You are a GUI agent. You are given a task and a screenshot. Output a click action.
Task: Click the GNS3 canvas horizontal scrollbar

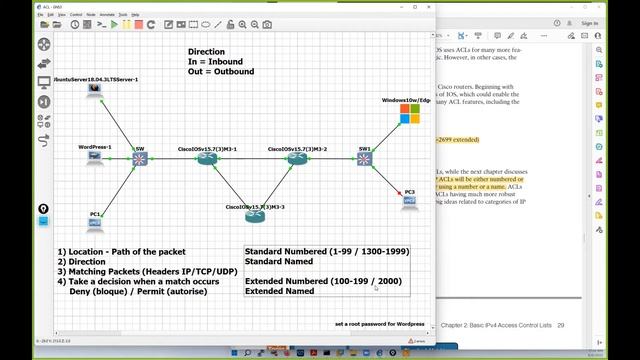coord(242,333)
